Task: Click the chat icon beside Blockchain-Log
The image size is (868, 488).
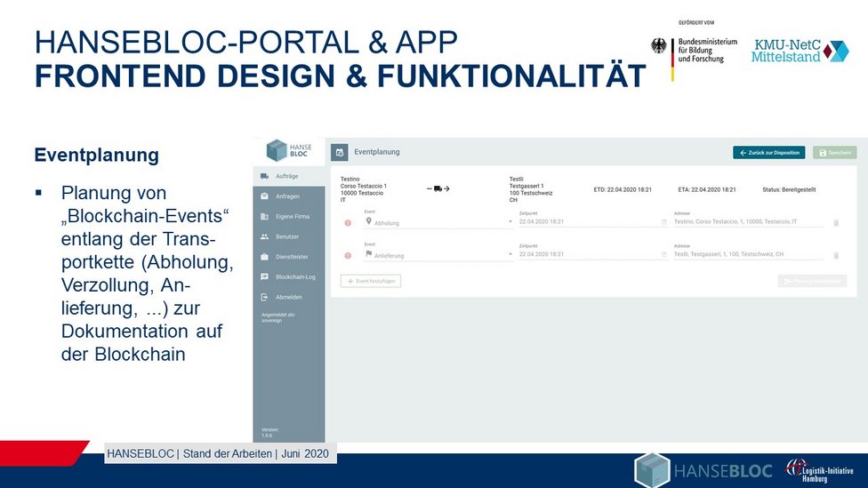Action: point(265,276)
